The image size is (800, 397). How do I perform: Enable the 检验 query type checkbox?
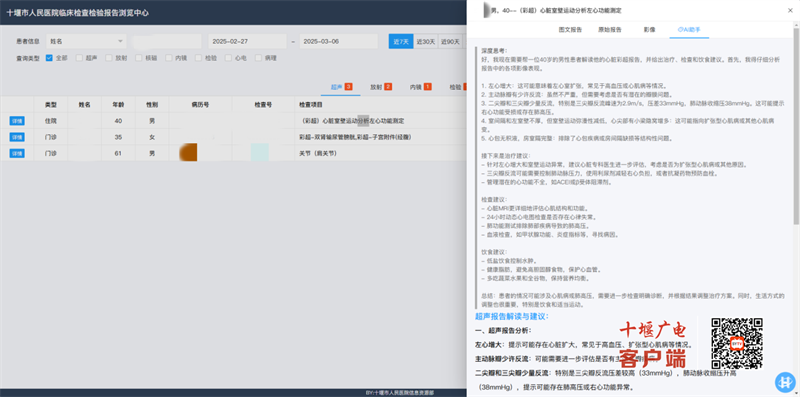198,58
